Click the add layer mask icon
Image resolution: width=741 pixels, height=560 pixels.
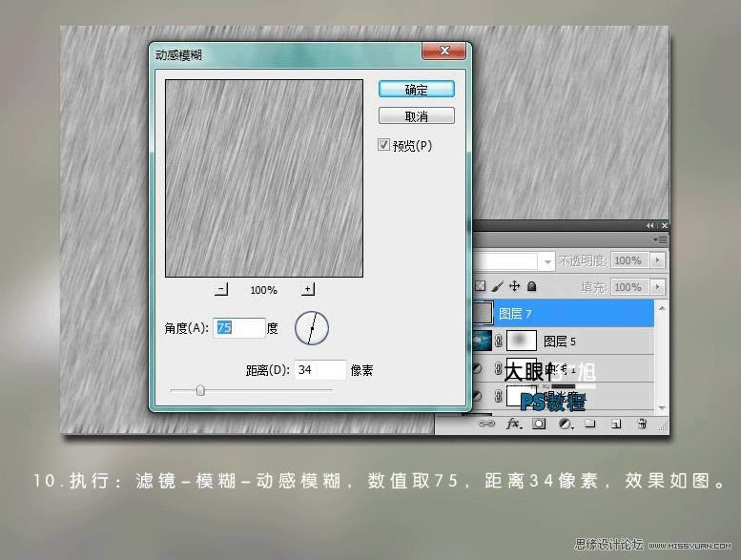tap(539, 423)
